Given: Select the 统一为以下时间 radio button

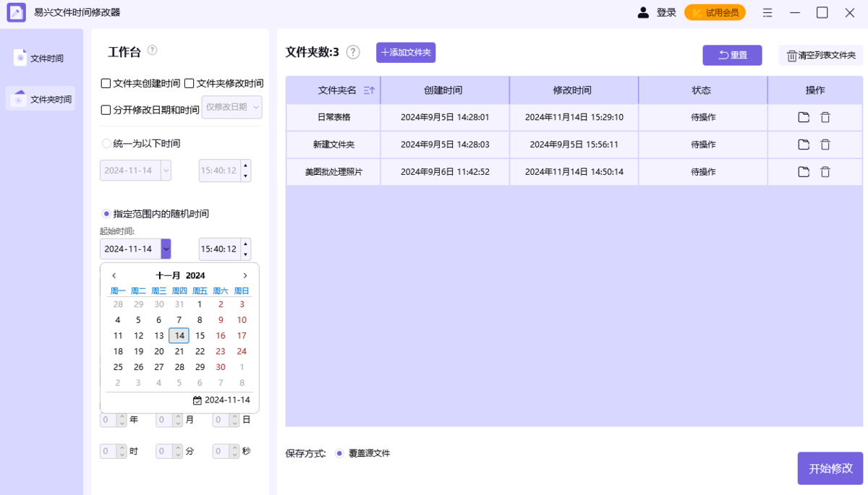Looking at the screenshot, I should point(107,144).
